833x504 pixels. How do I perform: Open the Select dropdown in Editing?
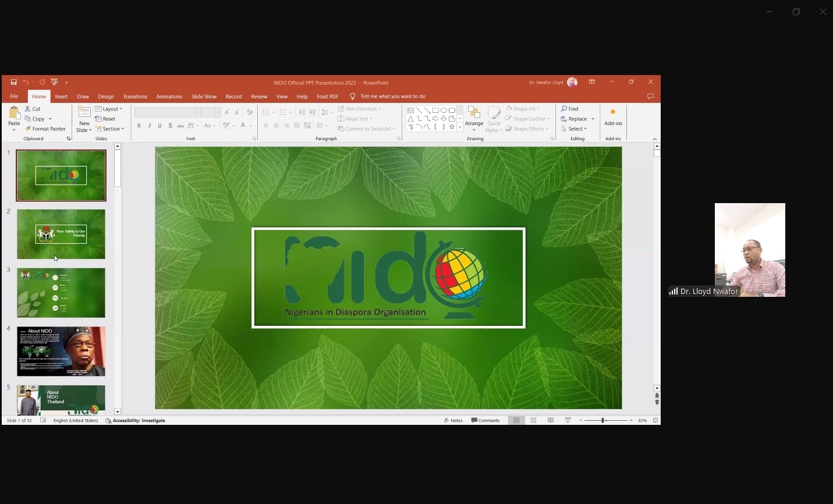coord(575,129)
